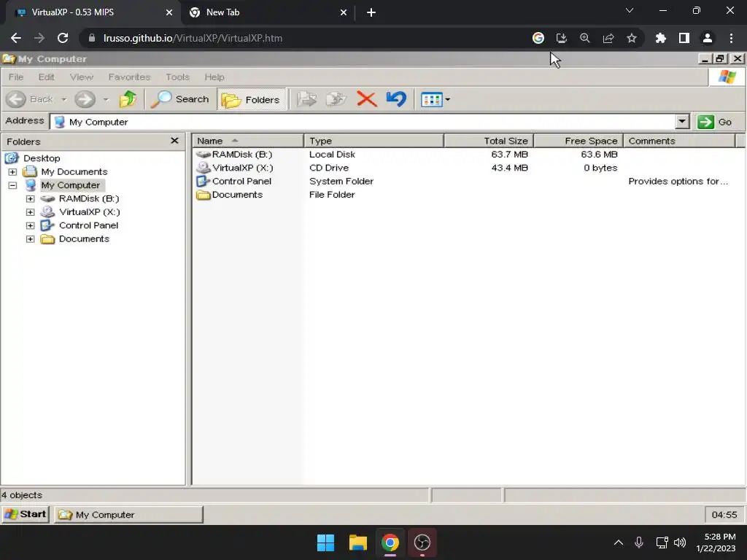Screen dimensions: 747x560
Task: Sort by the Comments column header
Action: tap(679, 141)
